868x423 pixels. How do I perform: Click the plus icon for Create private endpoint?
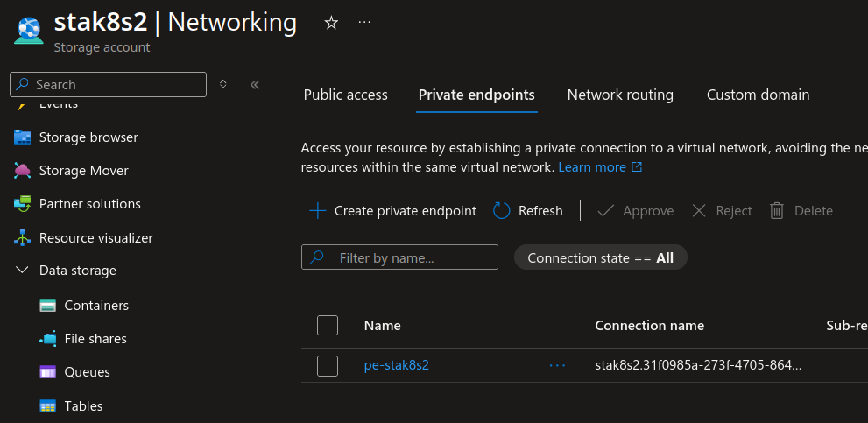tap(318, 211)
